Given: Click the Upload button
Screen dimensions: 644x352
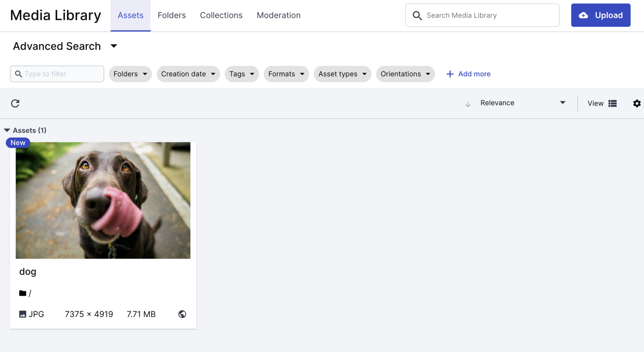Looking at the screenshot, I should pos(600,15).
